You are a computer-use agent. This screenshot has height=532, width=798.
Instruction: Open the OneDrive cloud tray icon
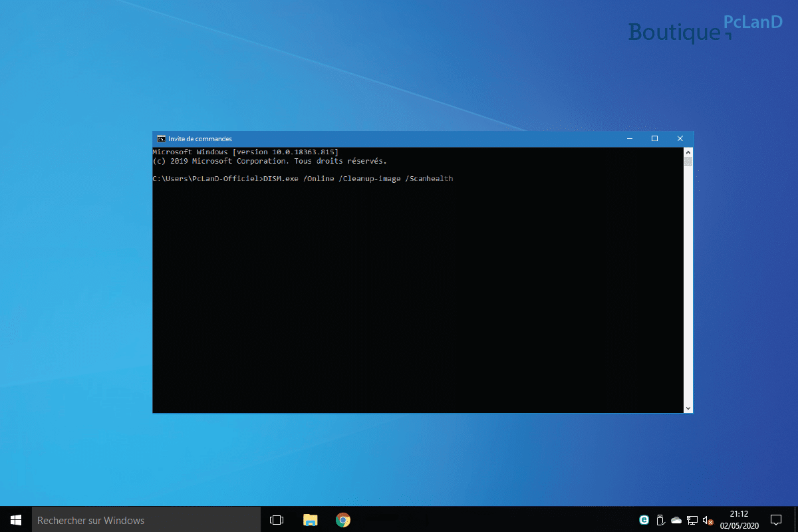coord(676,519)
